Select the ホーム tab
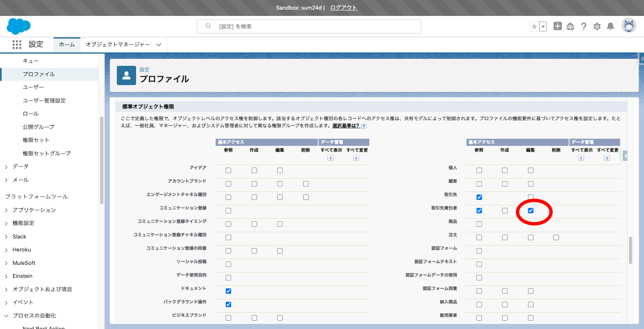 point(67,44)
